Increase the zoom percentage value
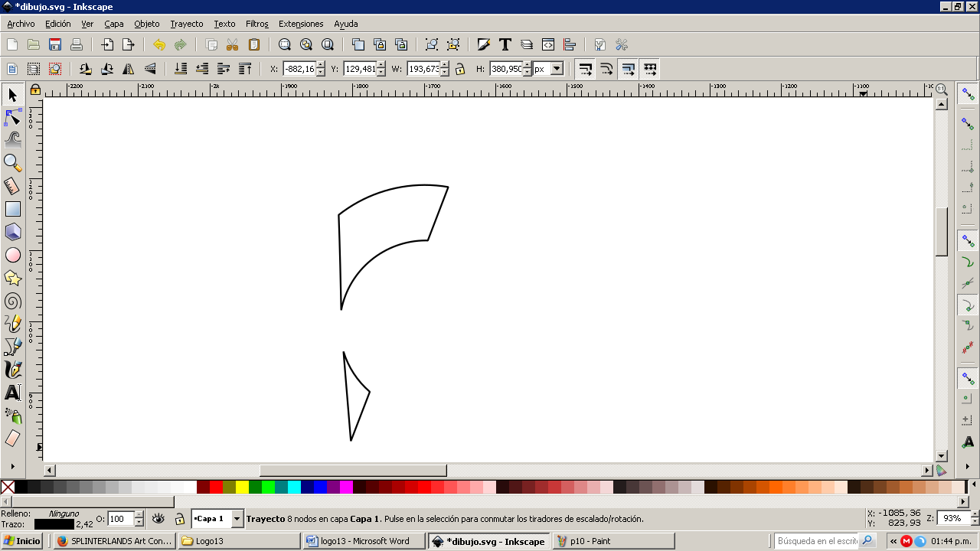Viewport: 980px width, 551px height. [975, 515]
